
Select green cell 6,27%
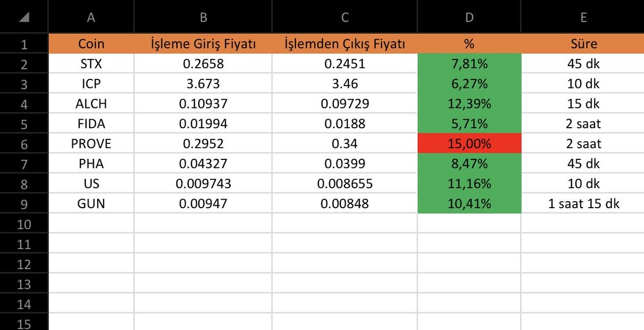469,84
